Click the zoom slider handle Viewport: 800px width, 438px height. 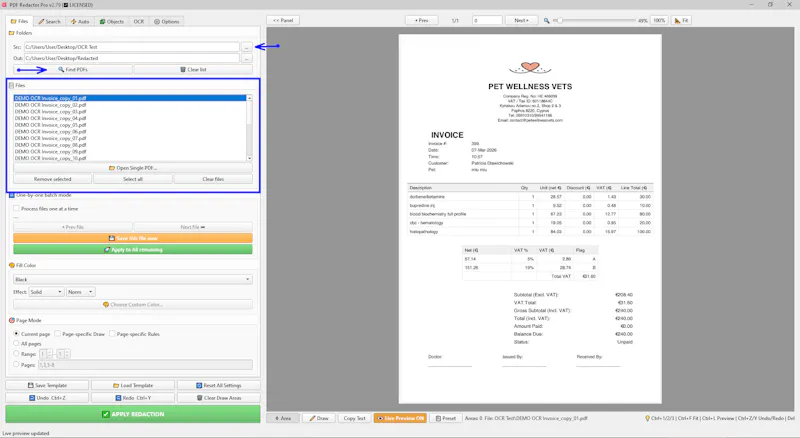(x=560, y=20)
